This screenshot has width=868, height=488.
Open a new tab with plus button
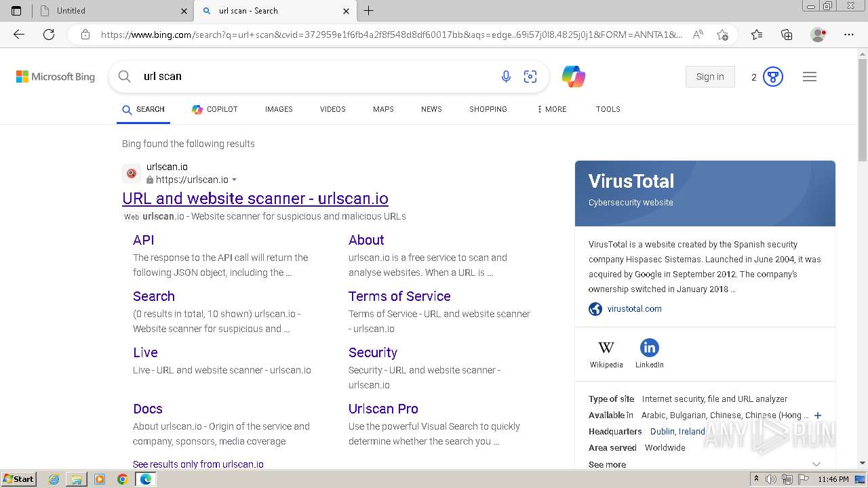[368, 11]
